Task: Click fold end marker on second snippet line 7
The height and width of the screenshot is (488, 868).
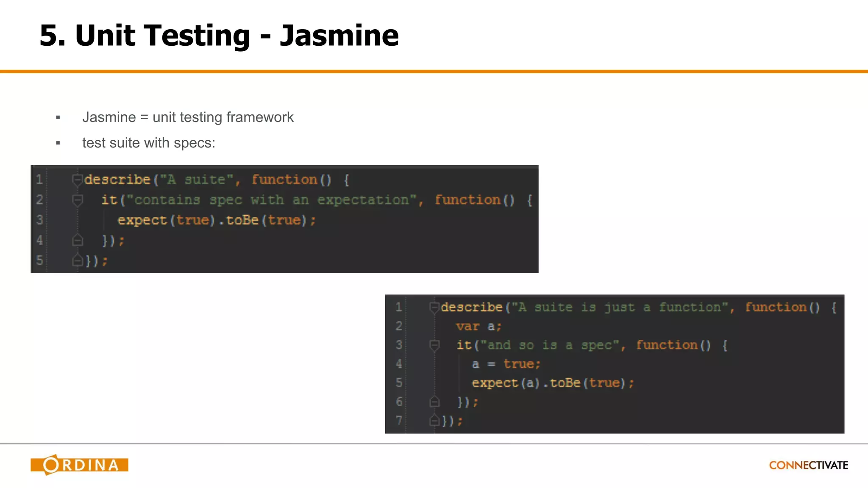Action: [x=434, y=420]
